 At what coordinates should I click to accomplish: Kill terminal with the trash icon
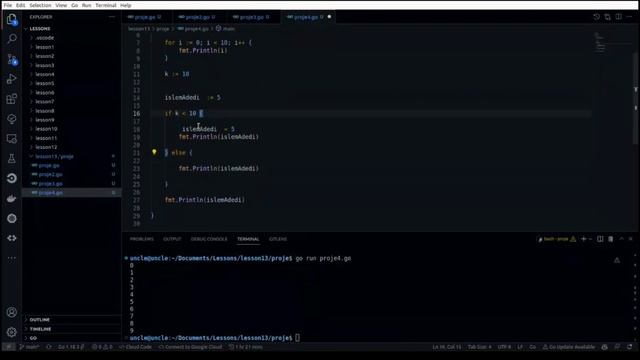coord(611,239)
